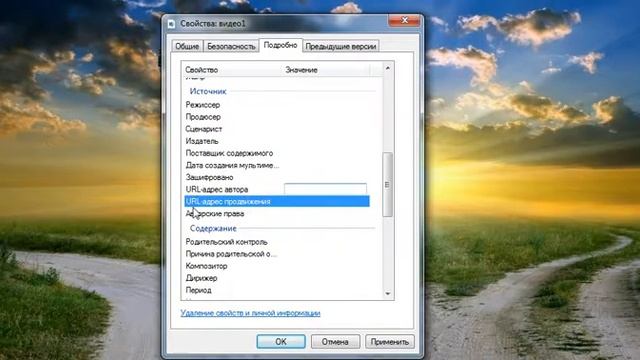Select the highlighted URL-адрес продвижения row
The image size is (640, 360).
click(277, 201)
